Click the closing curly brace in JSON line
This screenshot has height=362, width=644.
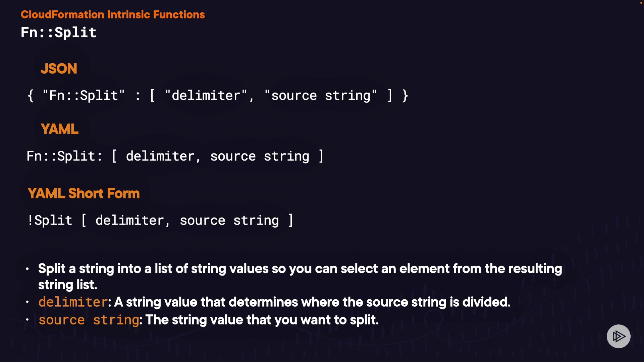405,96
